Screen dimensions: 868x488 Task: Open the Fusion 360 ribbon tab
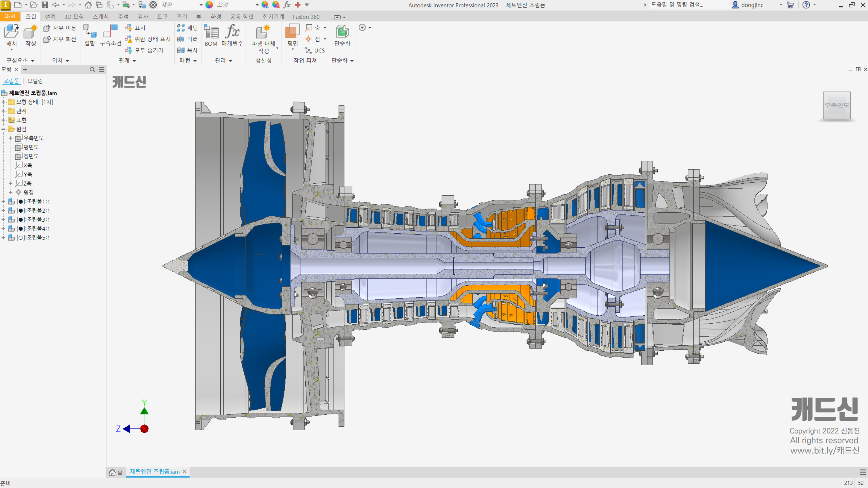click(x=306, y=17)
